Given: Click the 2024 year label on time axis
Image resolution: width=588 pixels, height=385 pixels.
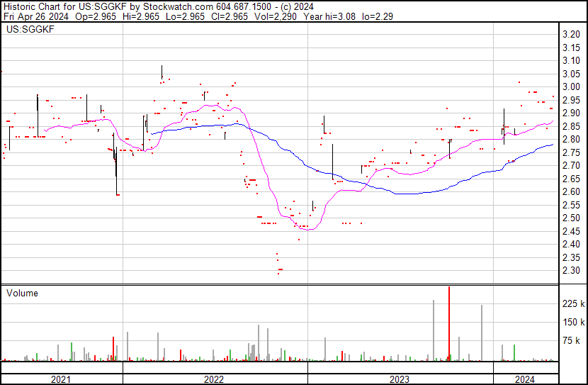Looking at the screenshot, I should point(525,379).
